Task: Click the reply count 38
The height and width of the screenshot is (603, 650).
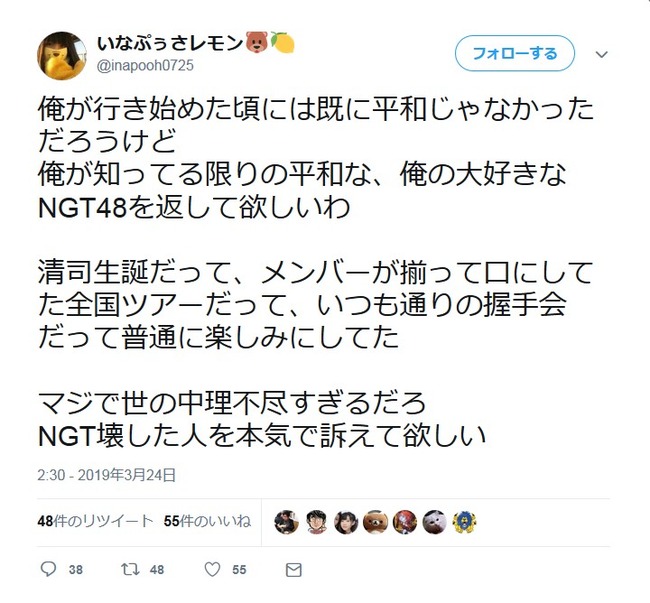Action: 75,570
